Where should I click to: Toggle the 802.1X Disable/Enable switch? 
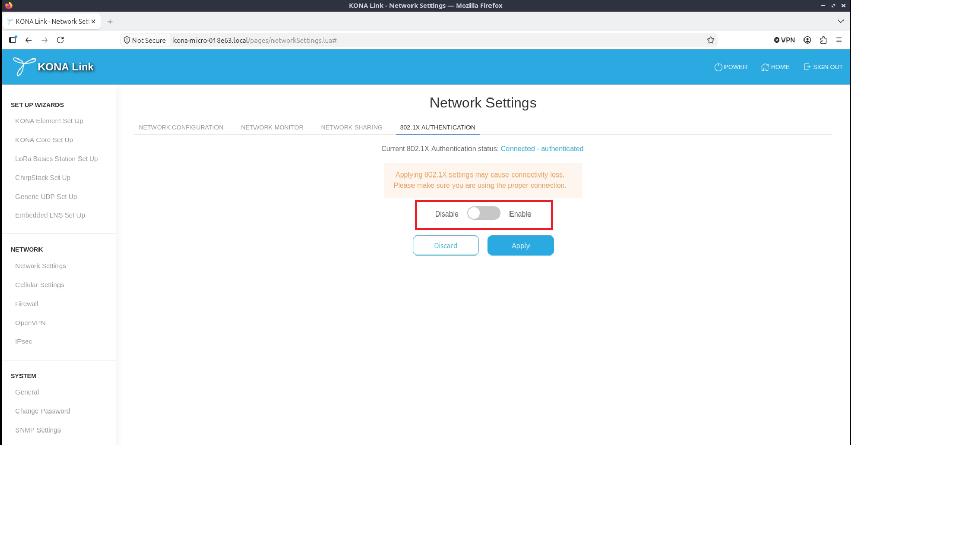(x=484, y=213)
